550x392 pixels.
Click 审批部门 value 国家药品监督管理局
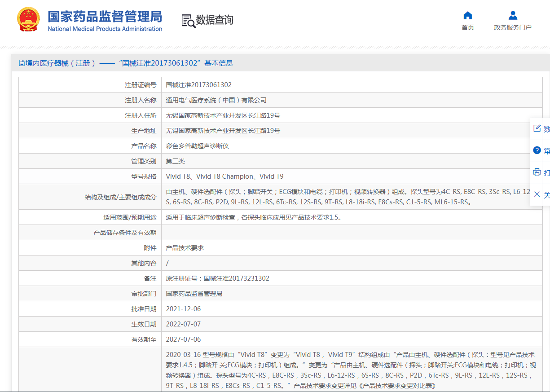point(194,294)
